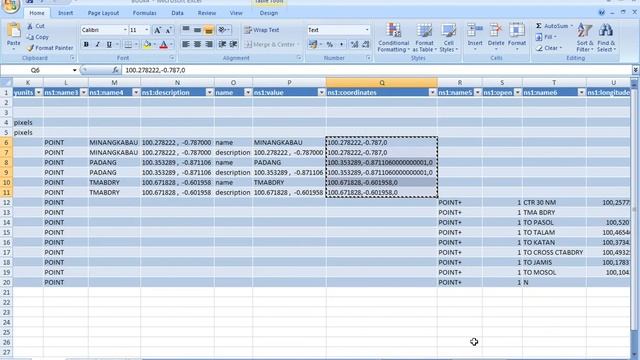Switch to the Design tab

coord(269,13)
